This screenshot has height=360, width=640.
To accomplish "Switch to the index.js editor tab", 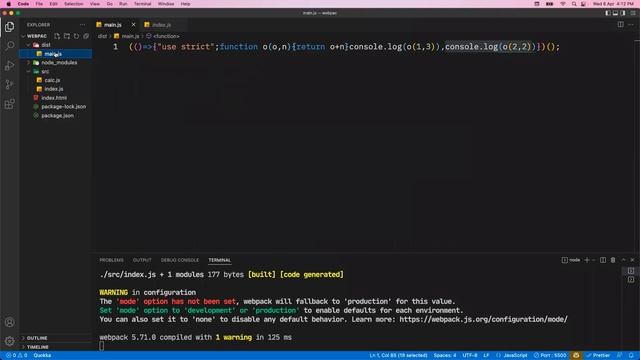I will [161, 24].
